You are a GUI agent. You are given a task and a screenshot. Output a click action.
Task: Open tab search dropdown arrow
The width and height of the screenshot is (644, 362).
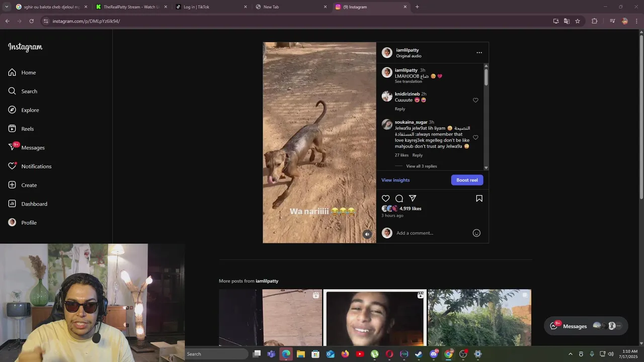6,7
